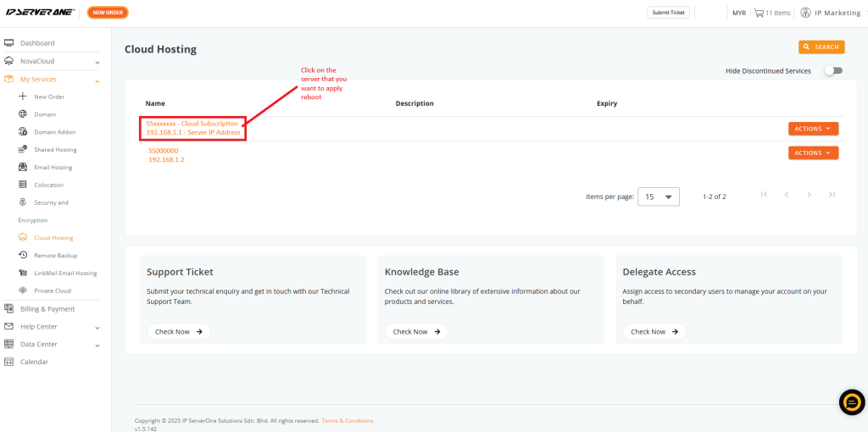Open the SSxxxxxxx Cloud Subscription server link
This screenshot has width=868, height=432.
pos(192,124)
